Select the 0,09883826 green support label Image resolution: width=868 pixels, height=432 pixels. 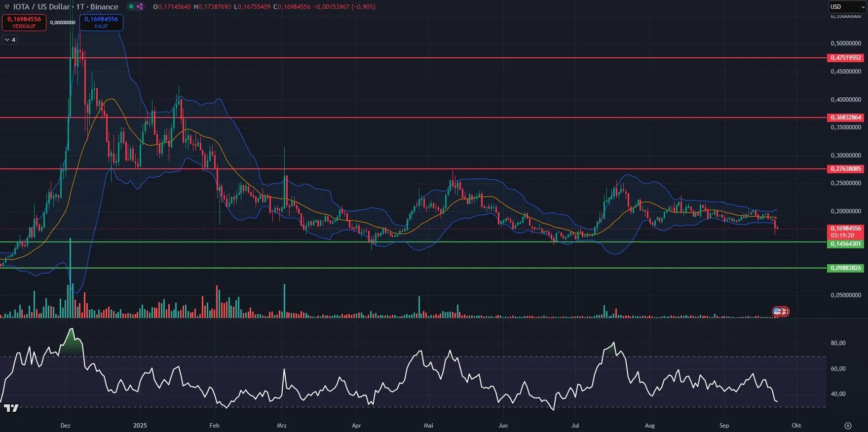pos(845,268)
